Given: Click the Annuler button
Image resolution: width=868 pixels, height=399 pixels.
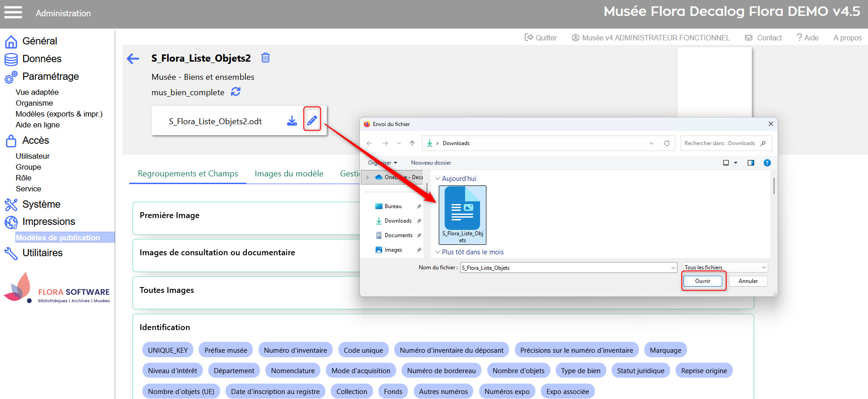Looking at the screenshot, I should point(748,281).
